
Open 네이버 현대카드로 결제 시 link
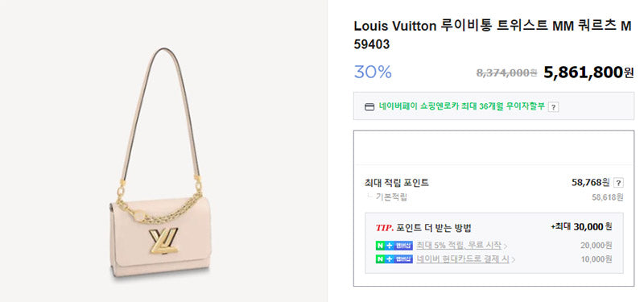point(463,259)
